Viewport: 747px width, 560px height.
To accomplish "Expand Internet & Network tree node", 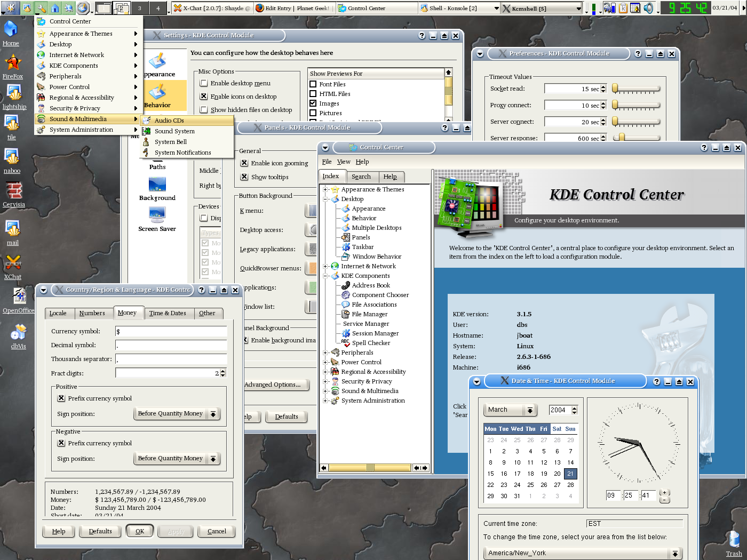I will pyautogui.click(x=325, y=266).
